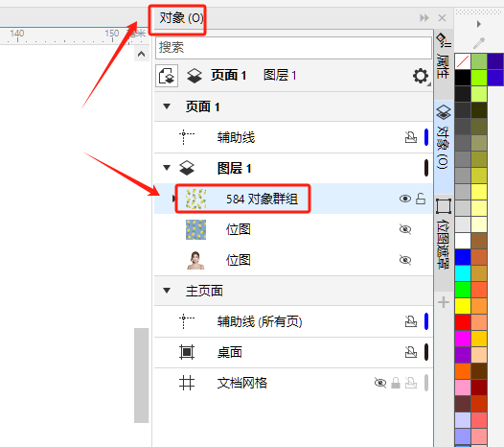Select the 桌面 layer row
Screen dimensions: 504x447
(293, 352)
